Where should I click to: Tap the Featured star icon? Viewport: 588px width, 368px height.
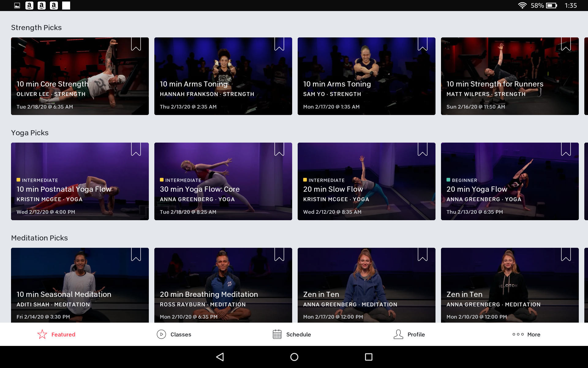(x=42, y=334)
